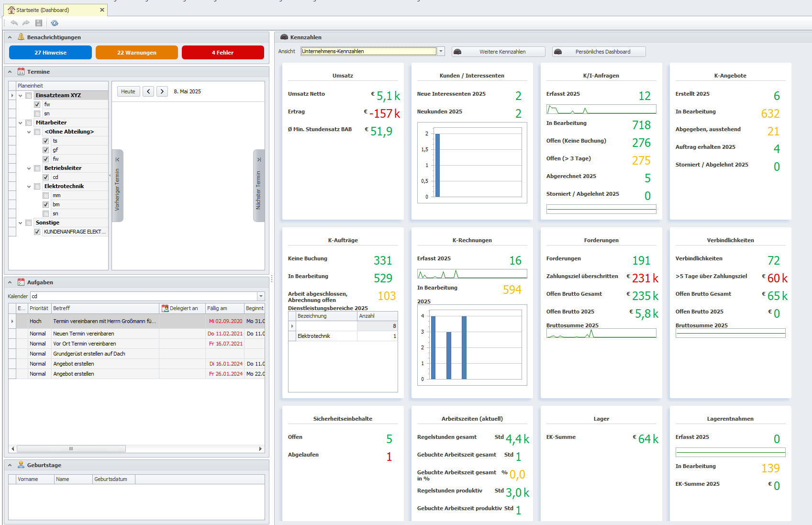
Task: Click the redo arrow icon
Action: coord(26,23)
